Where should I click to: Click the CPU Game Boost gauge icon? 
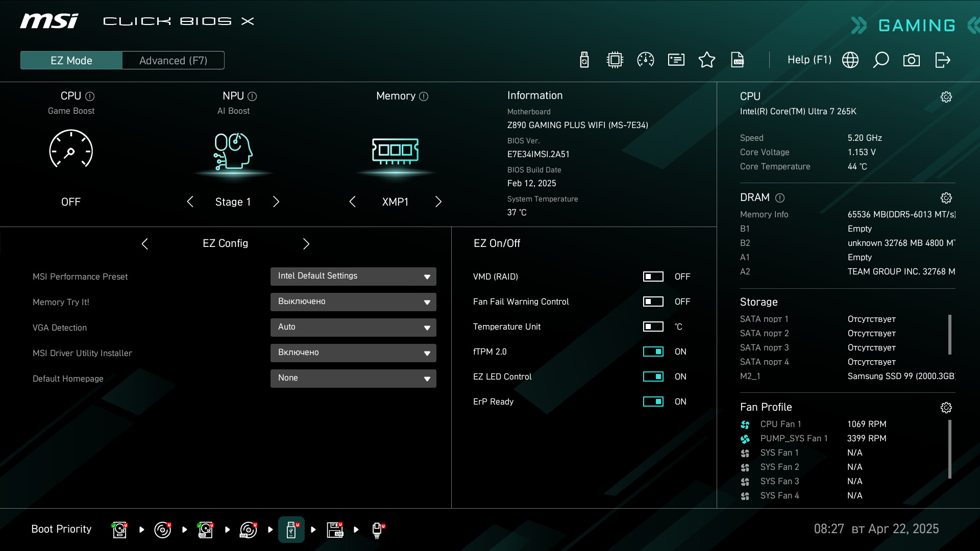71,149
